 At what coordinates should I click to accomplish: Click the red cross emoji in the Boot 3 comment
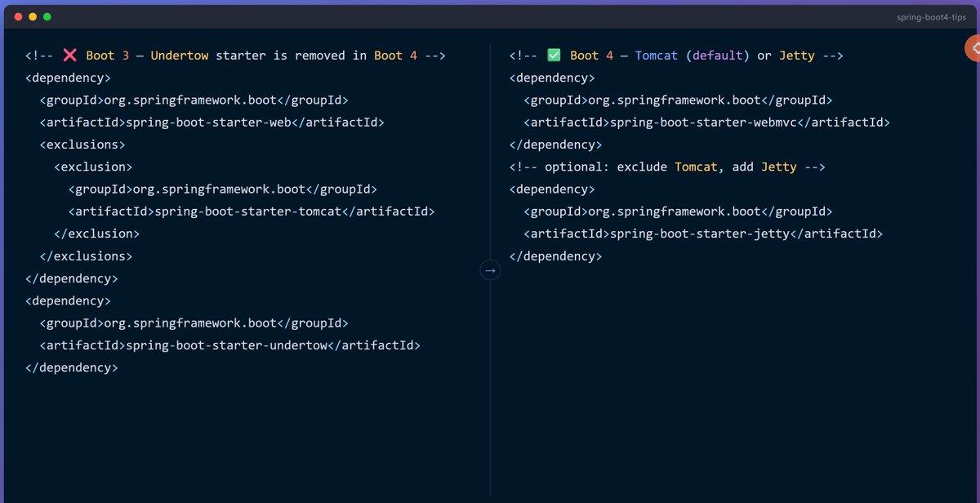70,56
